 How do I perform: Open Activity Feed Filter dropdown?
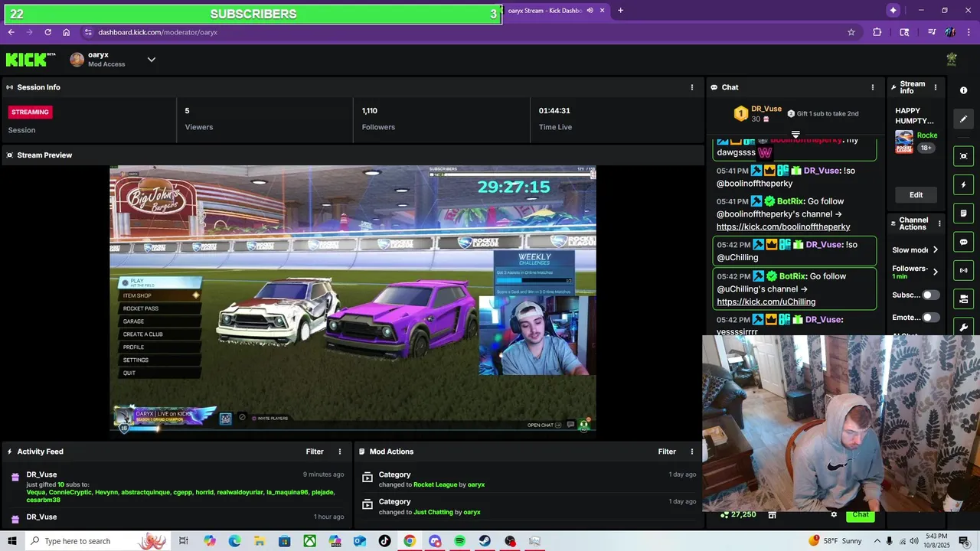pos(315,452)
